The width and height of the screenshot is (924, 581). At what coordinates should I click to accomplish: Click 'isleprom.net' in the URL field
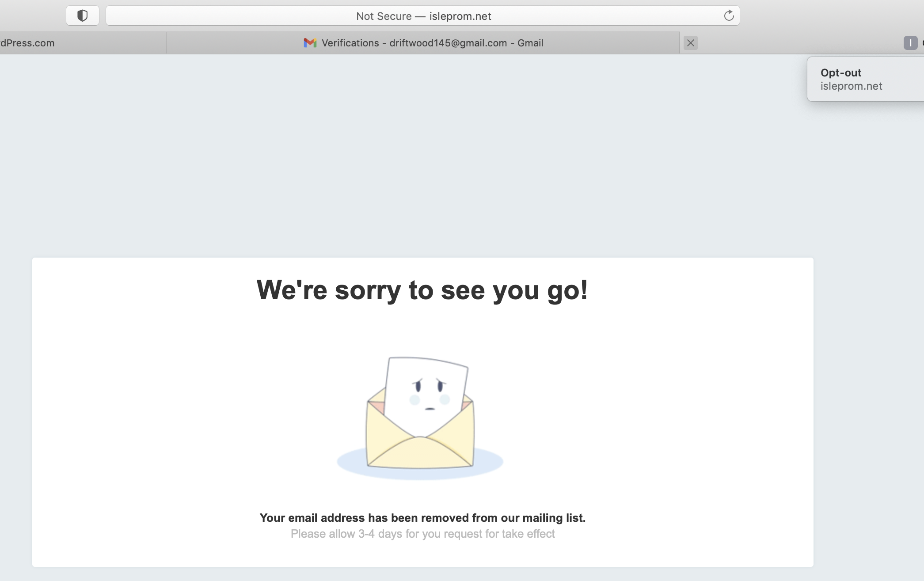tap(460, 16)
